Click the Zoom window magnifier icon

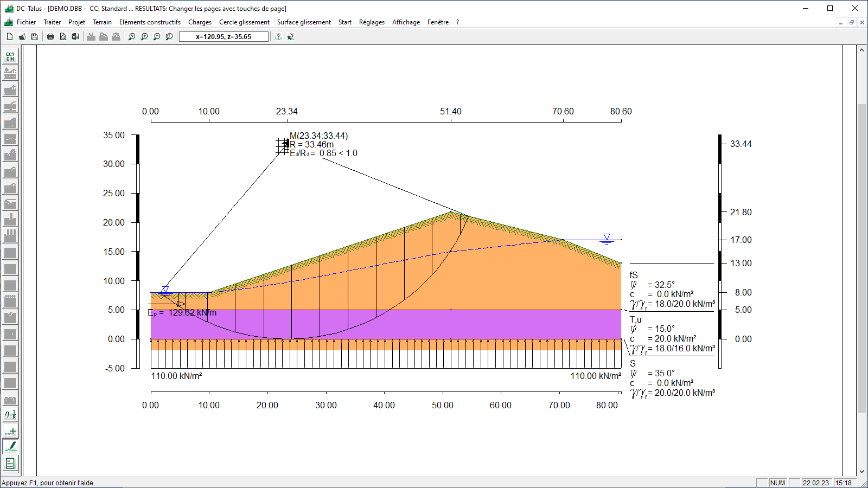coord(169,36)
